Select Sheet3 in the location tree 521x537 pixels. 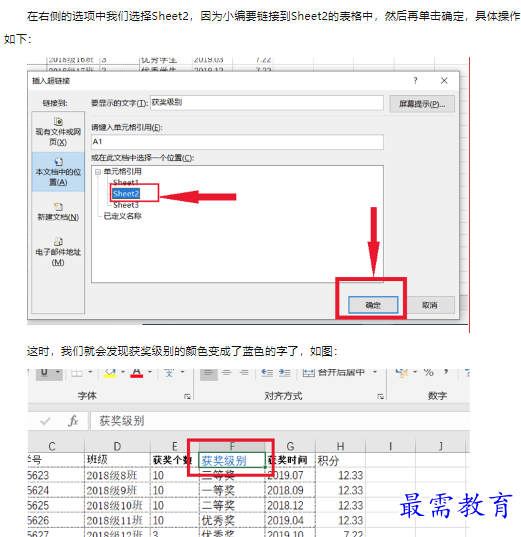[126, 205]
